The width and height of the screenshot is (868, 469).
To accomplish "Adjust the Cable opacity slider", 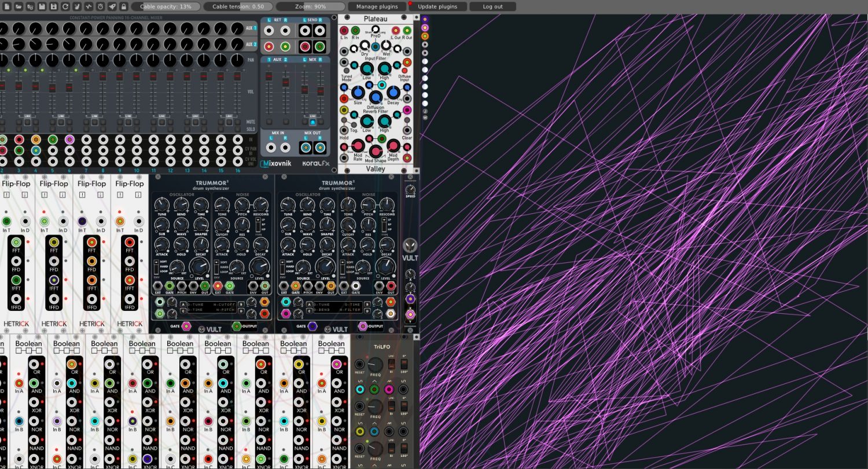I will point(166,6).
